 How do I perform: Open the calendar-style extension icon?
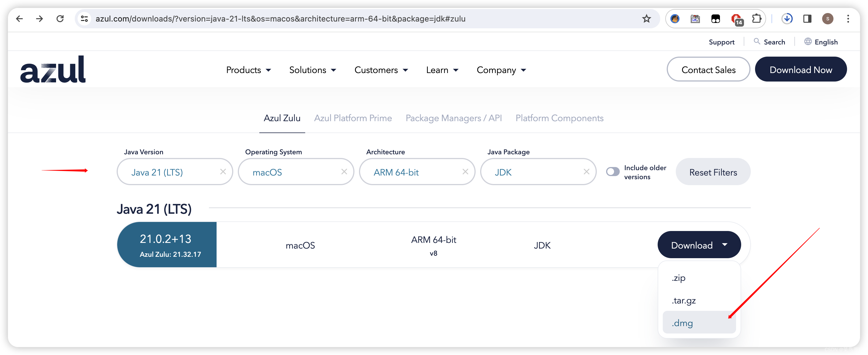point(695,18)
